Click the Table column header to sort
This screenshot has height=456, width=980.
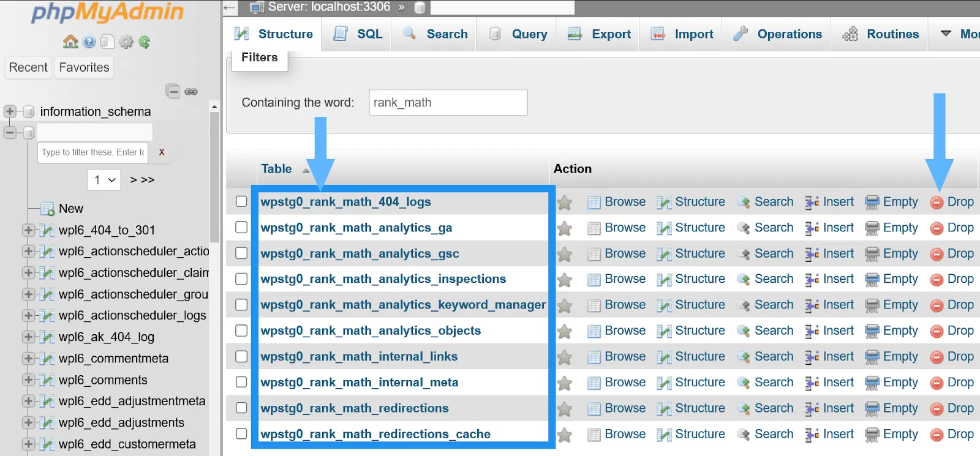[276, 169]
